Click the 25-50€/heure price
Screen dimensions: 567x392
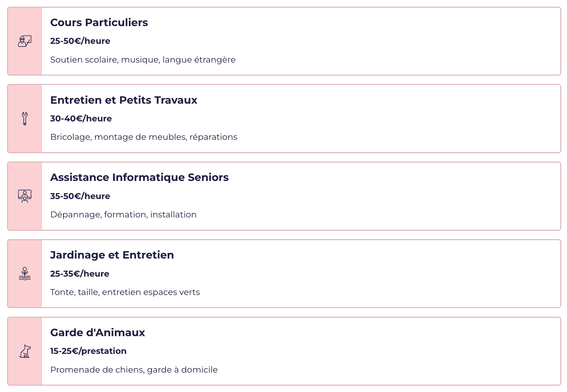[x=80, y=41]
